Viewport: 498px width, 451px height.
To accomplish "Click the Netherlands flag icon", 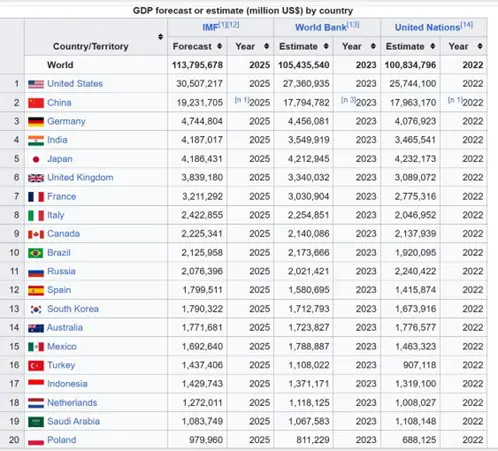I will point(36,403).
